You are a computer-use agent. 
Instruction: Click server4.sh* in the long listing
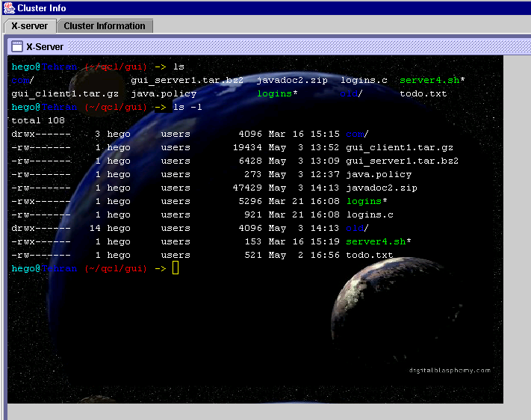379,241
